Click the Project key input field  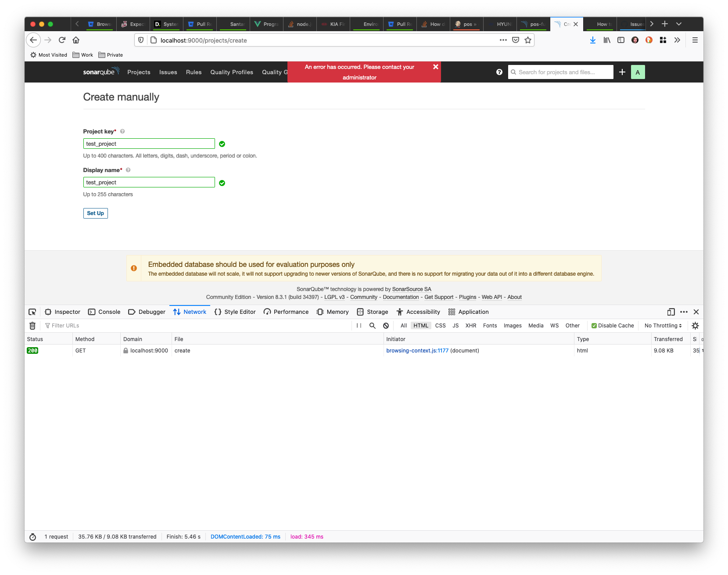149,144
